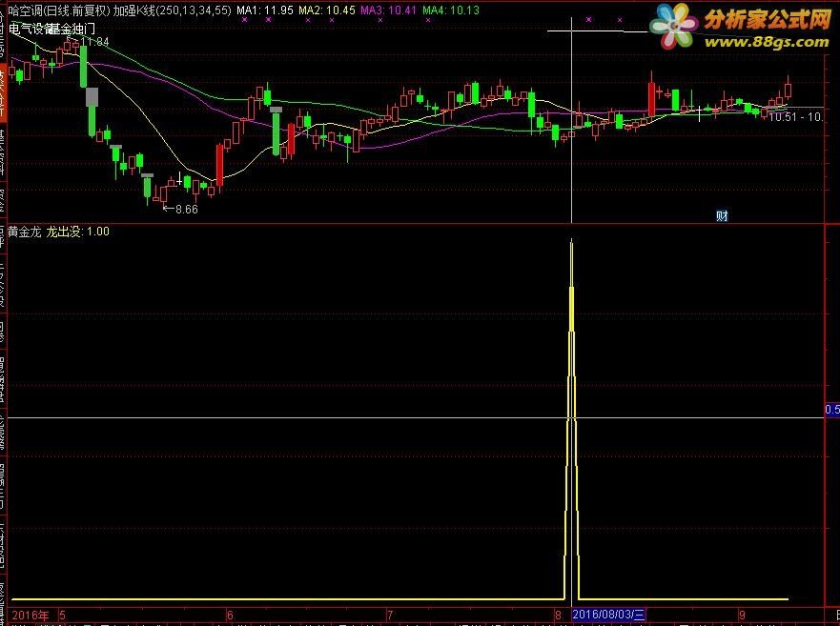The image size is (840, 626).
Task: Click month 8 on the date axis
Action: 558,616
